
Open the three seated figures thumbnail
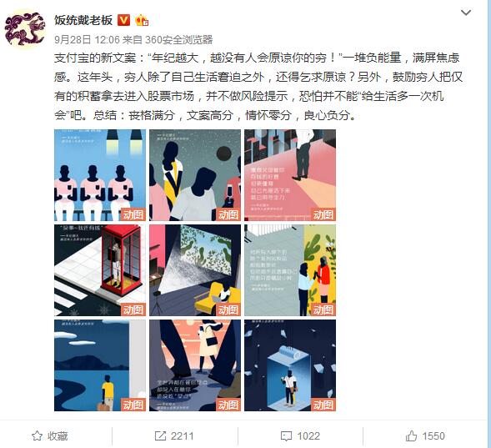100,175
